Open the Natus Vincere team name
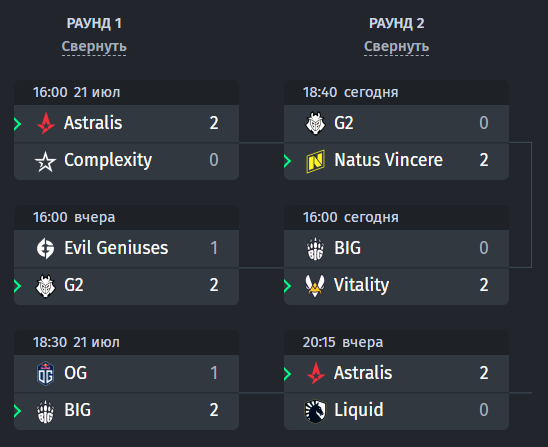The width and height of the screenshot is (548, 447). (388, 160)
